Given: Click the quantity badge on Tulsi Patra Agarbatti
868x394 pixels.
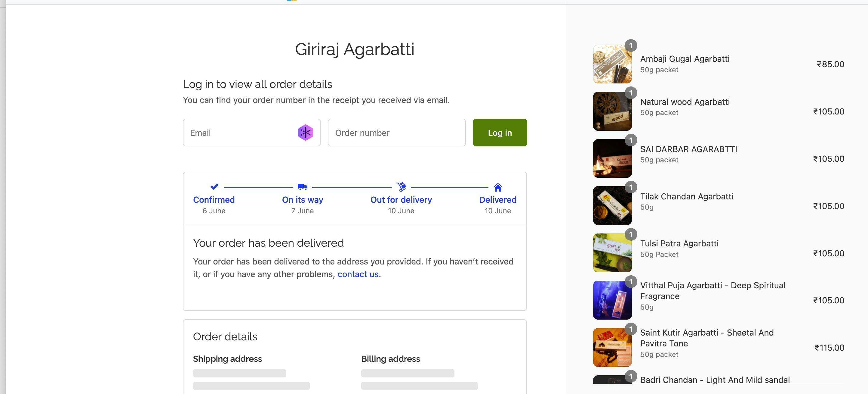Looking at the screenshot, I should click(x=631, y=234).
